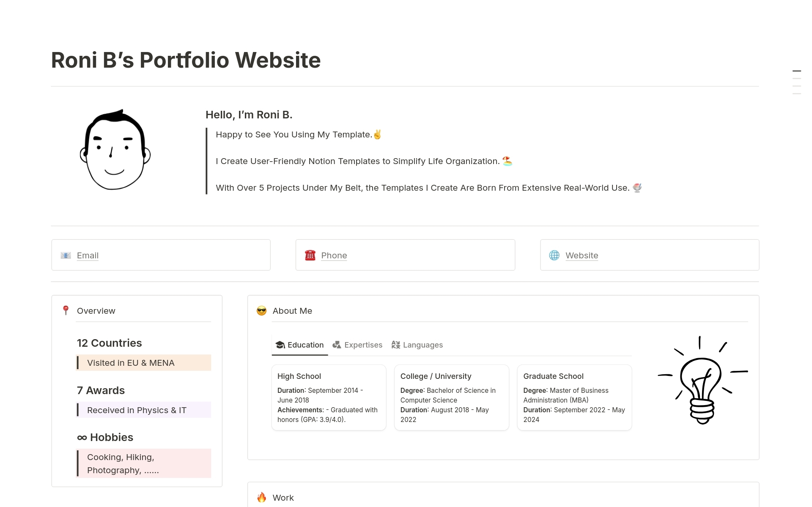Click the text Master of Business Administration (MBA)

click(566, 395)
